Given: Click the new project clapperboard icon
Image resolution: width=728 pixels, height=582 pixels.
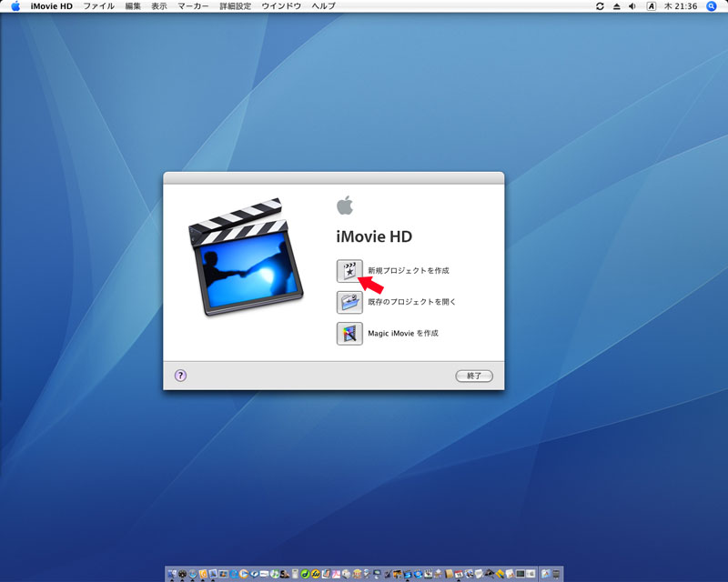Looking at the screenshot, I should [x=349, y=270].
